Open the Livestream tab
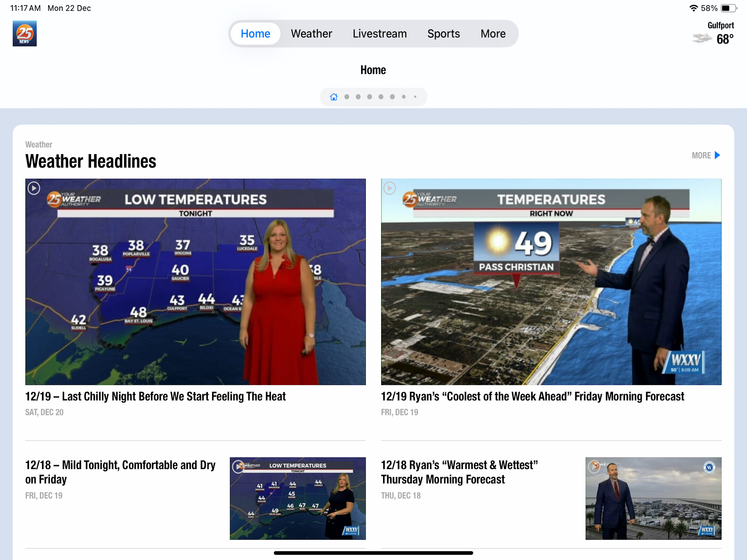Screen dimensions: 747x560 click(380, 33)
